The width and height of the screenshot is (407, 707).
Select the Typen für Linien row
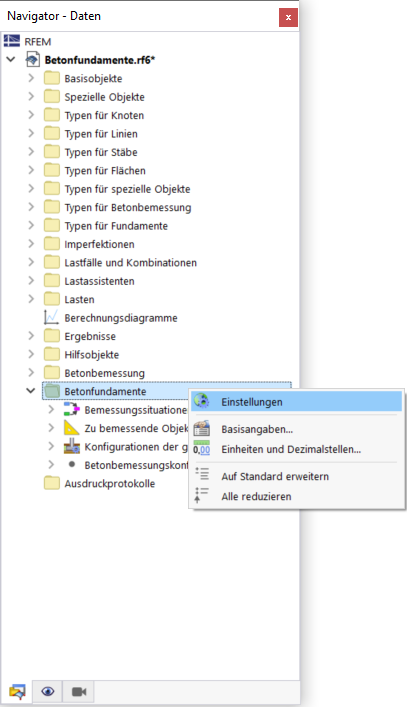coord(101,134)
